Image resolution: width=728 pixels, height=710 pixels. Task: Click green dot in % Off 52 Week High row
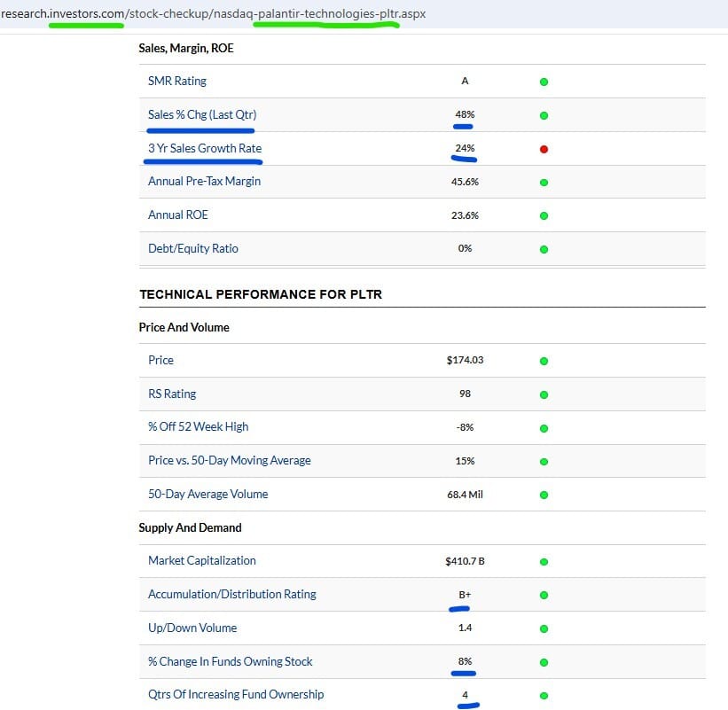(544, 428)
